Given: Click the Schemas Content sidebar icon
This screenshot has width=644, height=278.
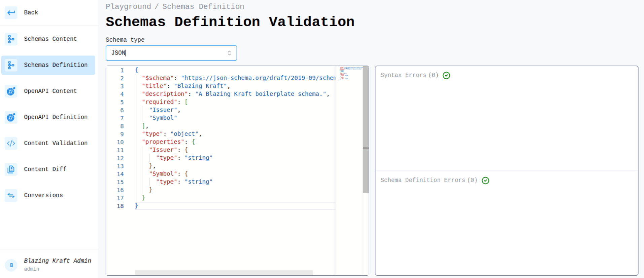Looking at the screenshot, I should [x=11, y=39].
